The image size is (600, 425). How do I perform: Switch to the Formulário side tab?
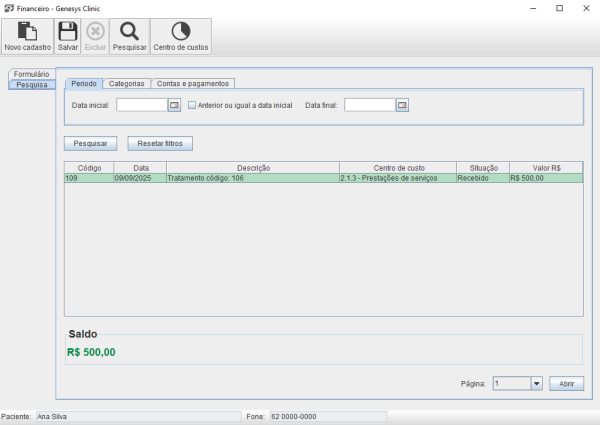[x=31, y=74]
